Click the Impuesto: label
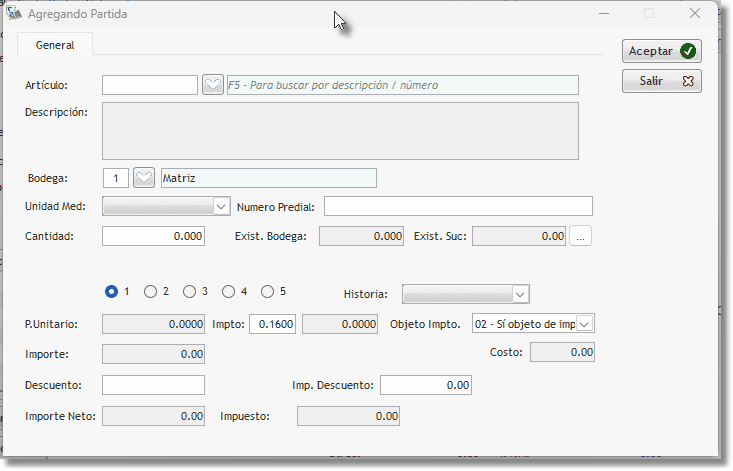The width and height of the screenshot is (733, 471). (x=245, y=416)
